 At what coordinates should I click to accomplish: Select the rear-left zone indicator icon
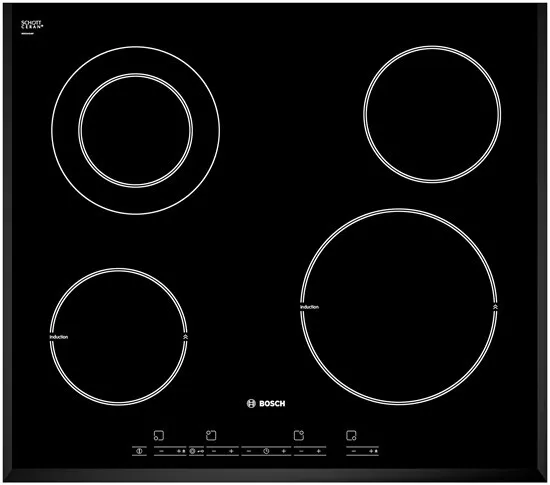click(211, 435)
